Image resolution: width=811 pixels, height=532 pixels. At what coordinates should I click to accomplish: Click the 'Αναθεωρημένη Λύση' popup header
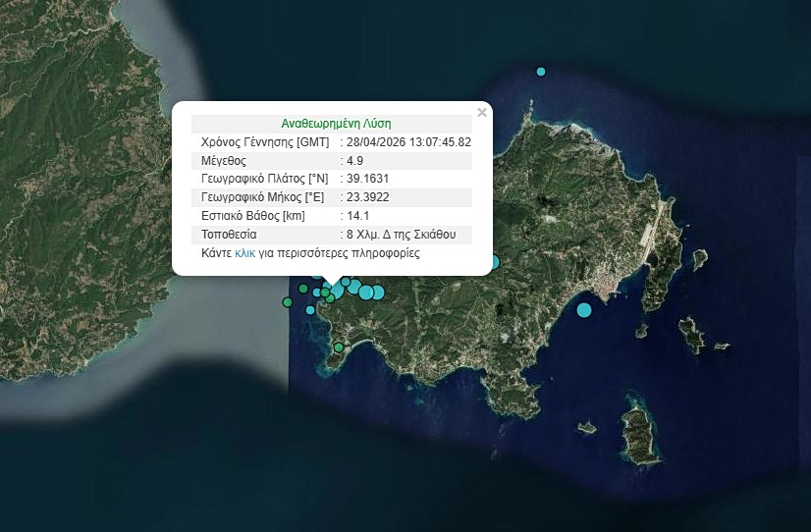tap(336, 124)
